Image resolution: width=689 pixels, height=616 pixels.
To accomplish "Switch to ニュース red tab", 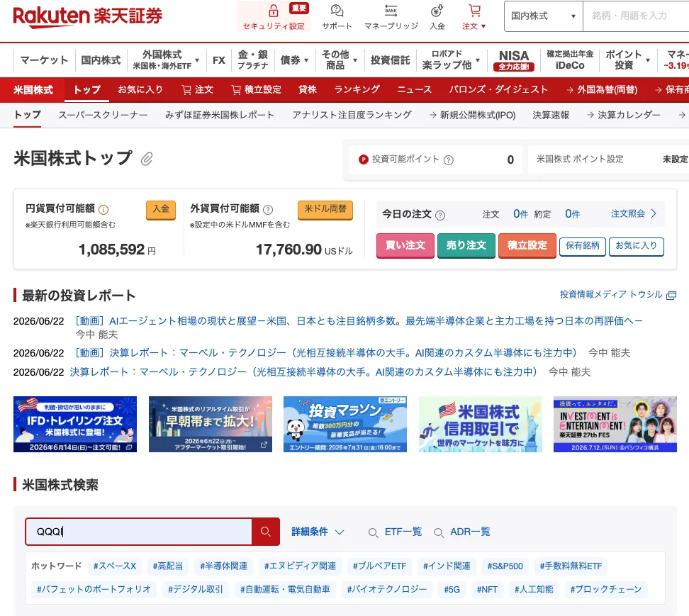I will pyautogui.click(x=415, y=89).
